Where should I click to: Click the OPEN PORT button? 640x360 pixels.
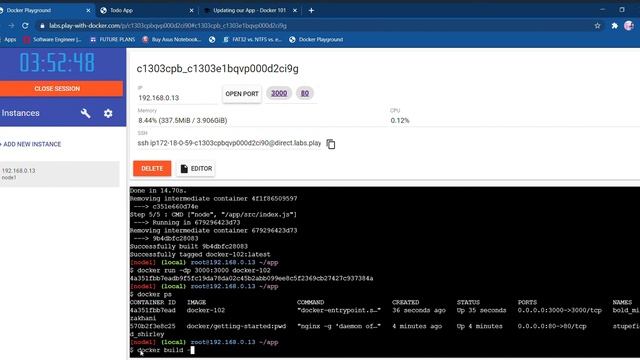point(242,94)
